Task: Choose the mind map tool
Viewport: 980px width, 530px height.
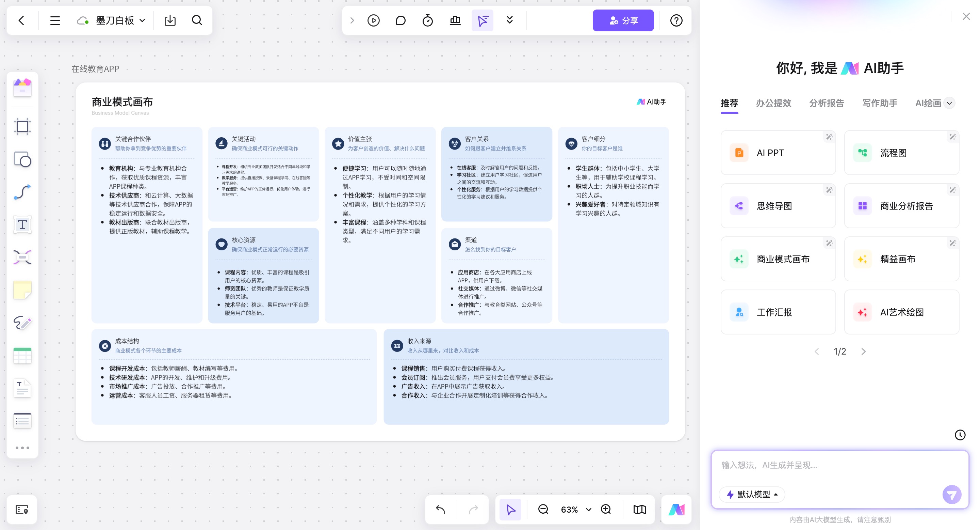Action: pyautogui.click(x=22, y=258)
